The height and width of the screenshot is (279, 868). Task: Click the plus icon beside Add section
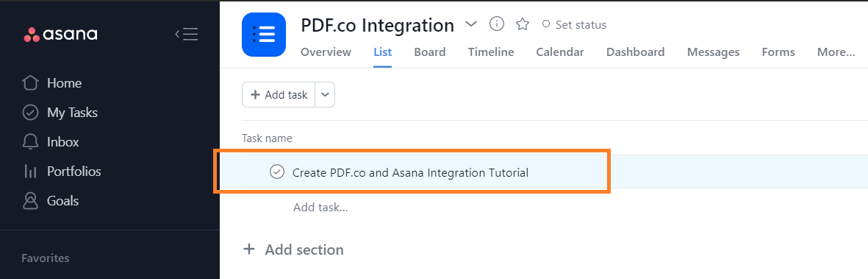pyautogui.click(x=250, y=249)
